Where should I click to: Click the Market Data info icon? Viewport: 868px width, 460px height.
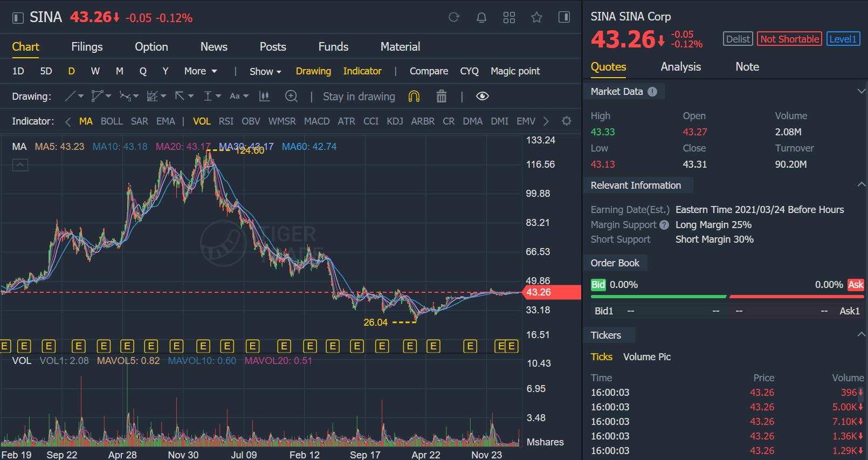[x=652, y=92]
